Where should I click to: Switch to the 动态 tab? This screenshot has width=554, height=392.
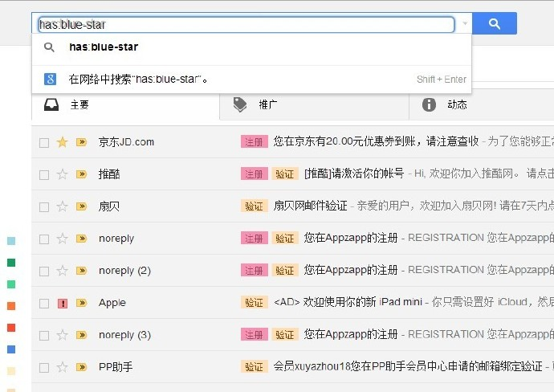pyautogui.click(x=481, y=104)
